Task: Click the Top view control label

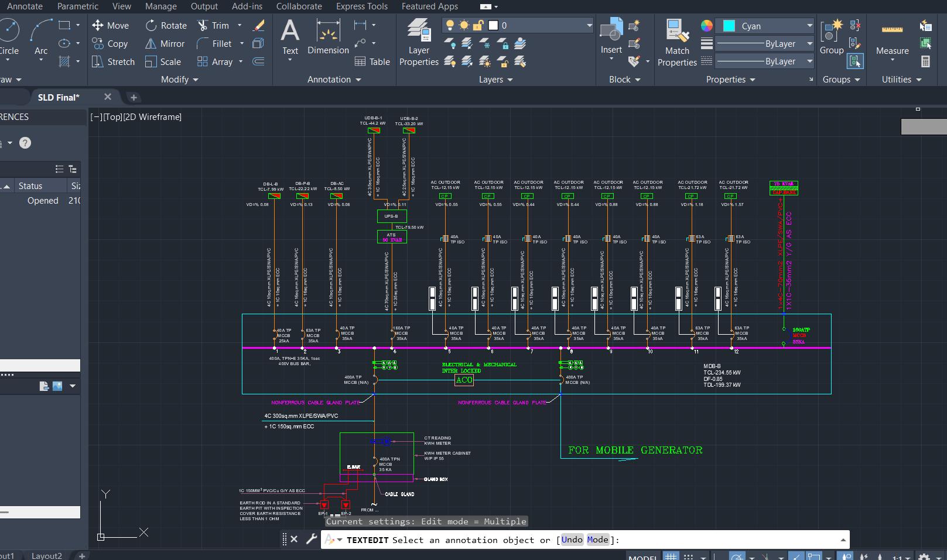Action: (x=112, y=117)
